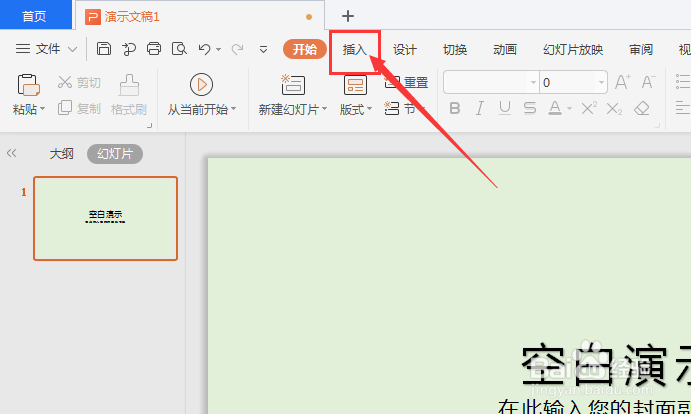691x414 pixels.
Task: Expand the Undo history dropdown arrow
Action: tap(218, 49)
